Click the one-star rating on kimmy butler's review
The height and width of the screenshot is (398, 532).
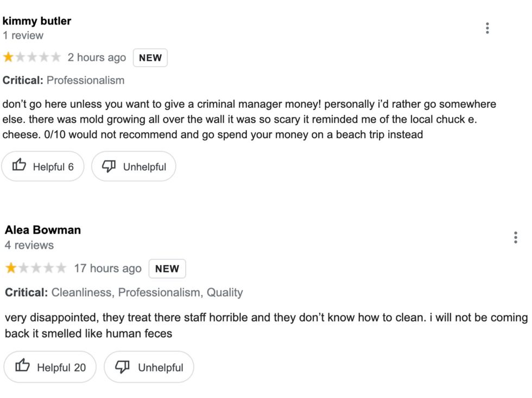tap(9, 57)
